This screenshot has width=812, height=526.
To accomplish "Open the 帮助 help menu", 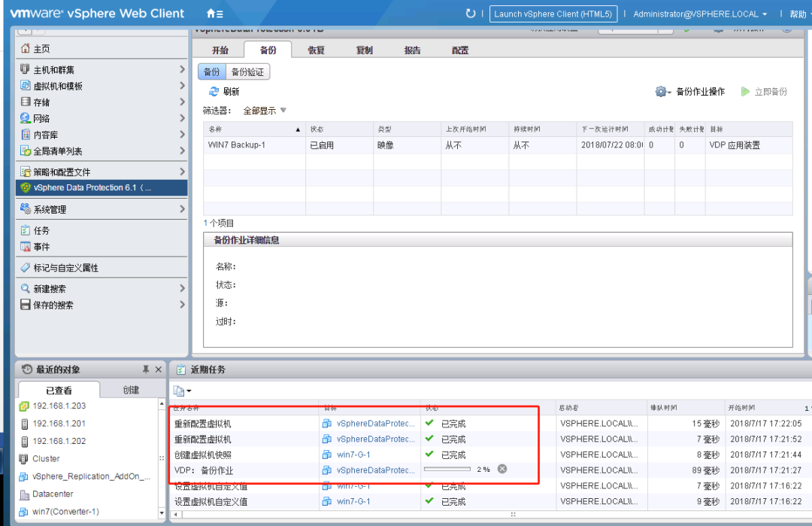I will [799, 14].
